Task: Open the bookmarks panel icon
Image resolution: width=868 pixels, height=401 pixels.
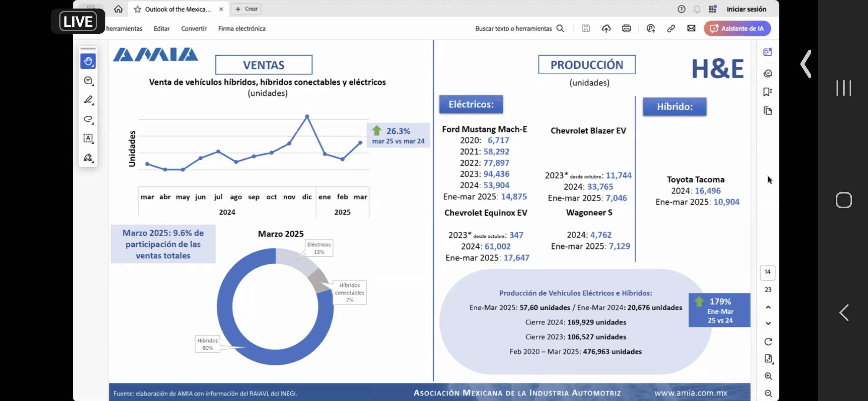Action: coord(768,92)
